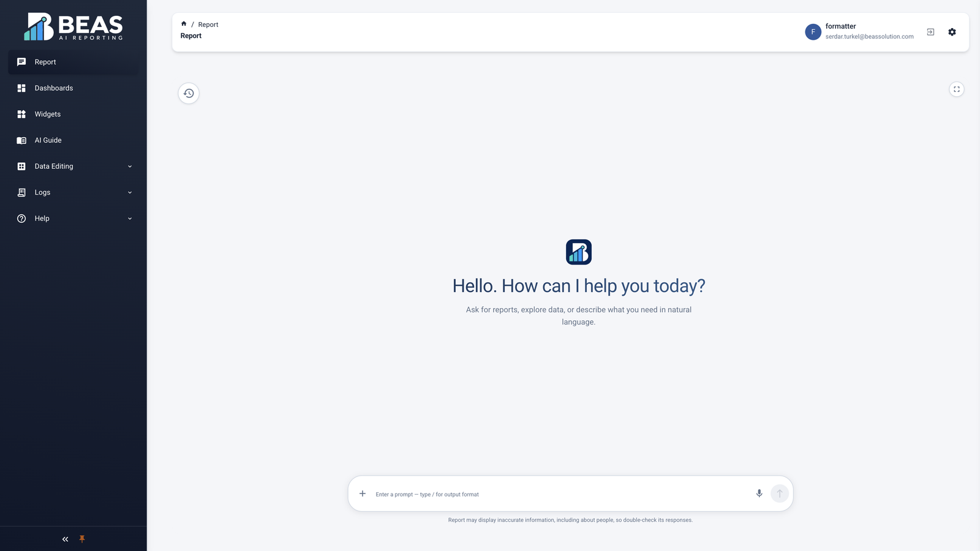Select Logs menu label

pos(42,192)
